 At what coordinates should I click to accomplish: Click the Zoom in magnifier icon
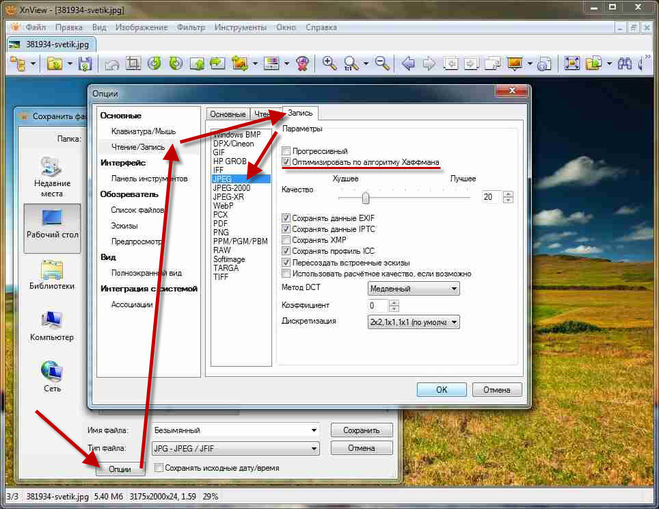(329, 64)
